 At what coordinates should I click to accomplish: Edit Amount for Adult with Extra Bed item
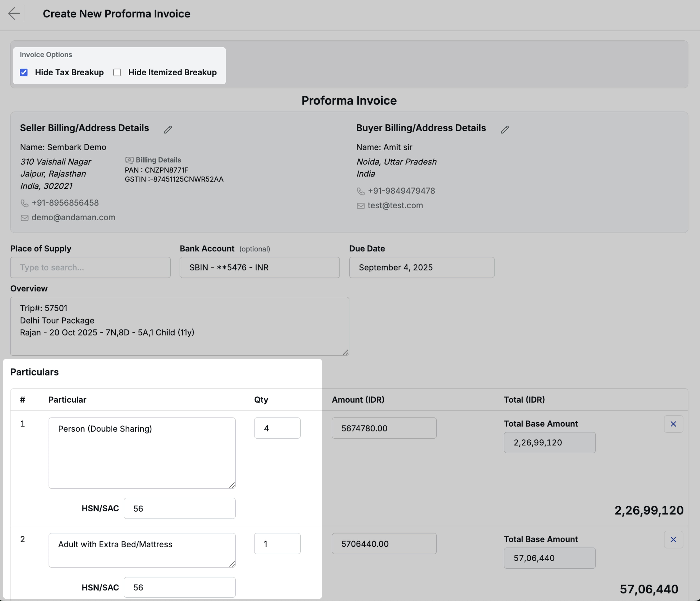point(384,544)
